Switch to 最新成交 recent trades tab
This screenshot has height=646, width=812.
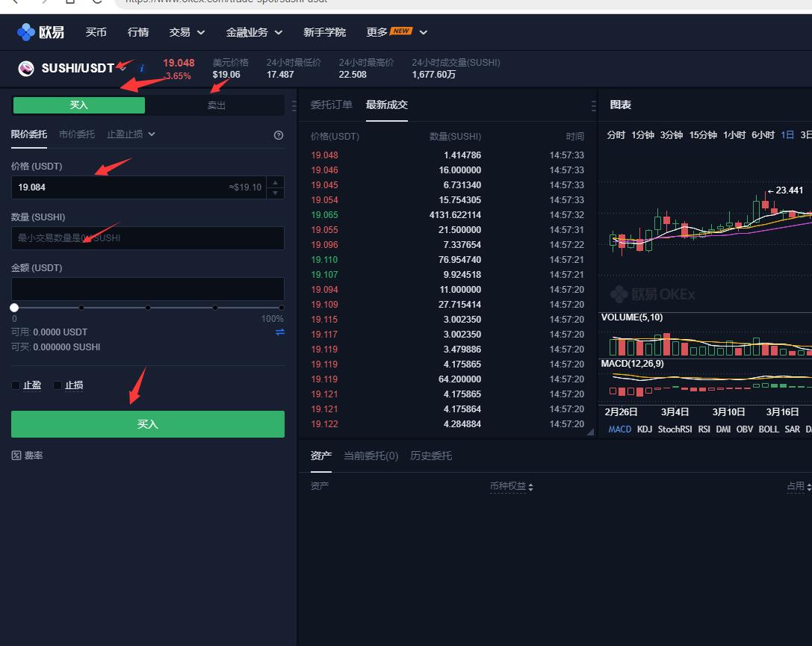[387, 105]
